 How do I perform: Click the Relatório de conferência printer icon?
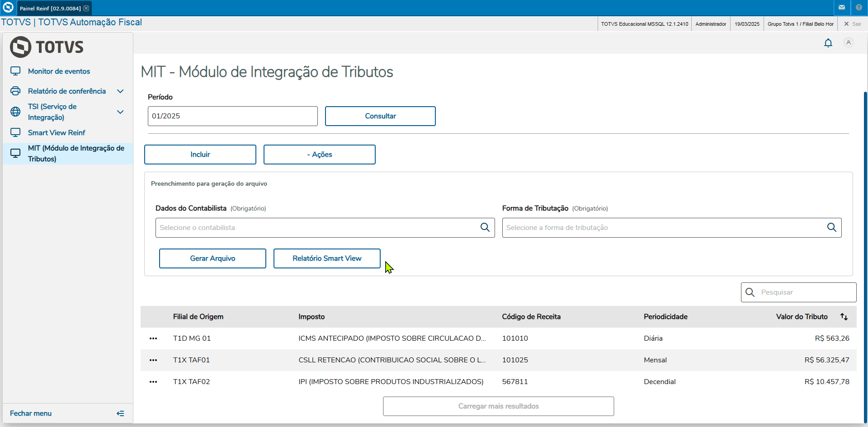[x=15, y=91]
